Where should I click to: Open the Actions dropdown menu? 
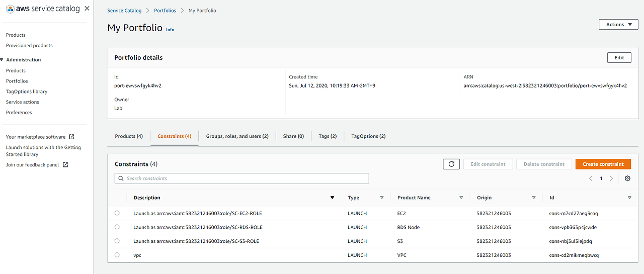(x=618, y=25)
